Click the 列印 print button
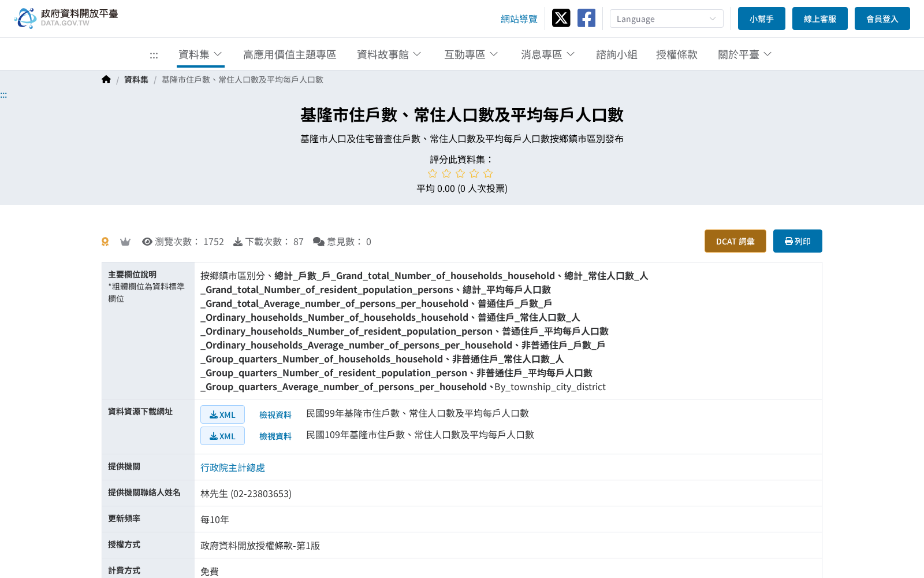Viewport: 924px width, 578px height. coord(798,241)
